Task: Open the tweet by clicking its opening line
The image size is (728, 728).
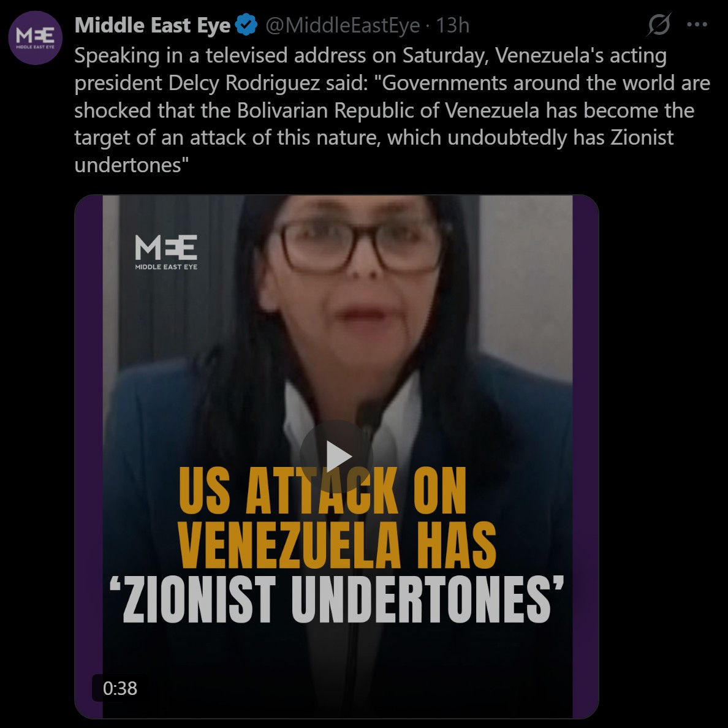Action: [x=371, y=56]
